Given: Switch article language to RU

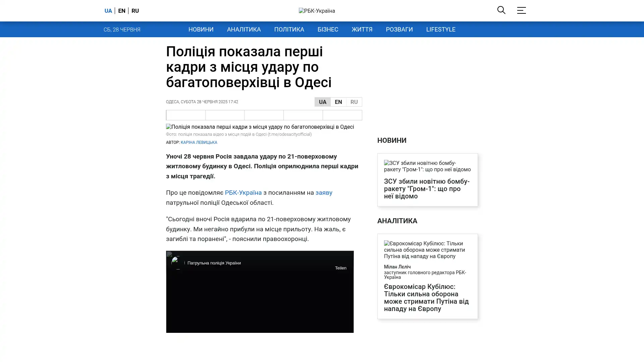Looking at the screenshot, I should click(x=354, y=102).
